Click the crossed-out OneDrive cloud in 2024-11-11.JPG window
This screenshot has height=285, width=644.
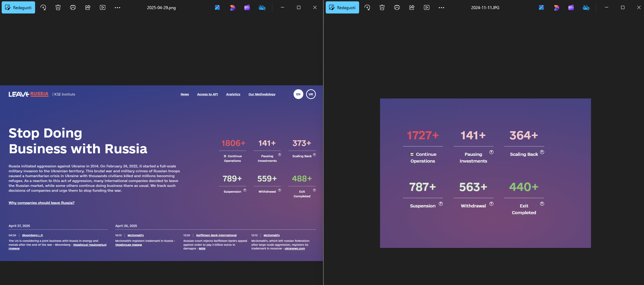[x=586, y=7]
